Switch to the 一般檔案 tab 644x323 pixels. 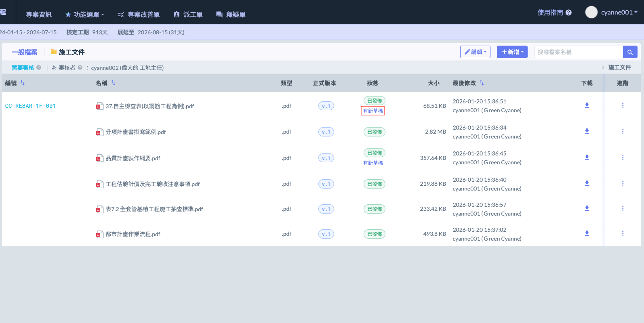tap(24, 52)
